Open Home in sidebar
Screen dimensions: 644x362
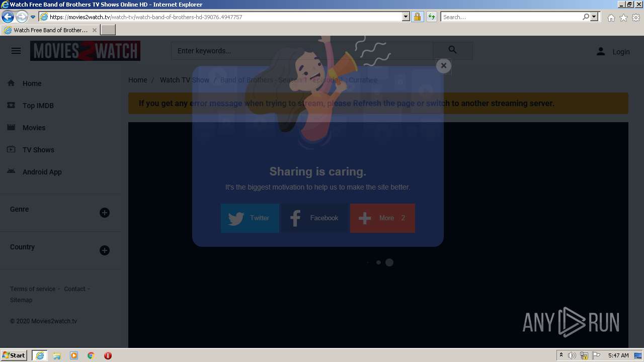pos(32,83)
